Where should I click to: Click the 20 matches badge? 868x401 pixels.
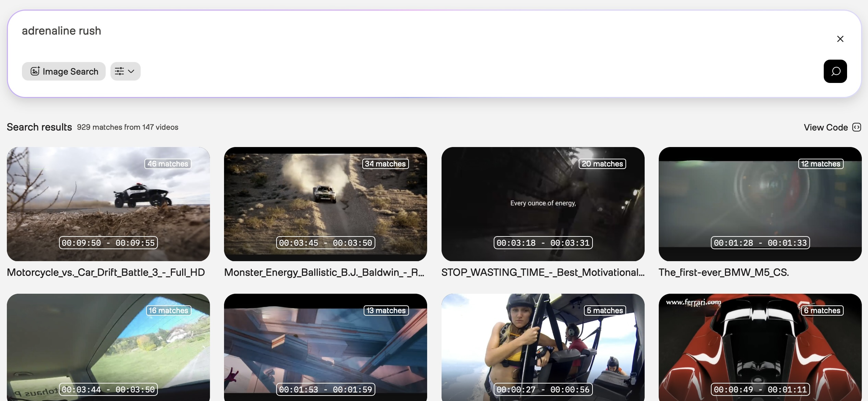[x=602, y=164]
